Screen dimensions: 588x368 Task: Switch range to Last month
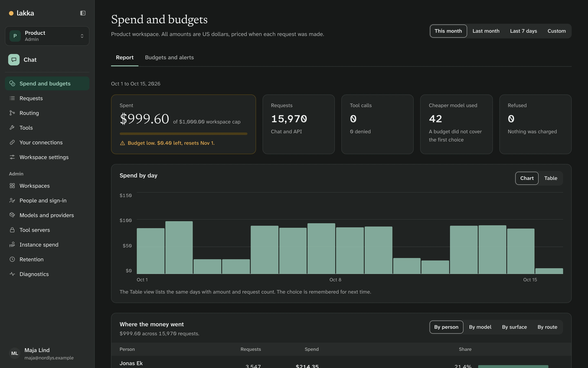coord(486,31)
